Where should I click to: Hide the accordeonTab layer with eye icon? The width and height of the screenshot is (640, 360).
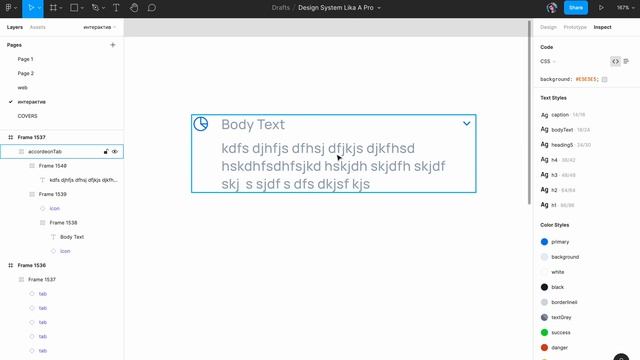click(115, 151)
